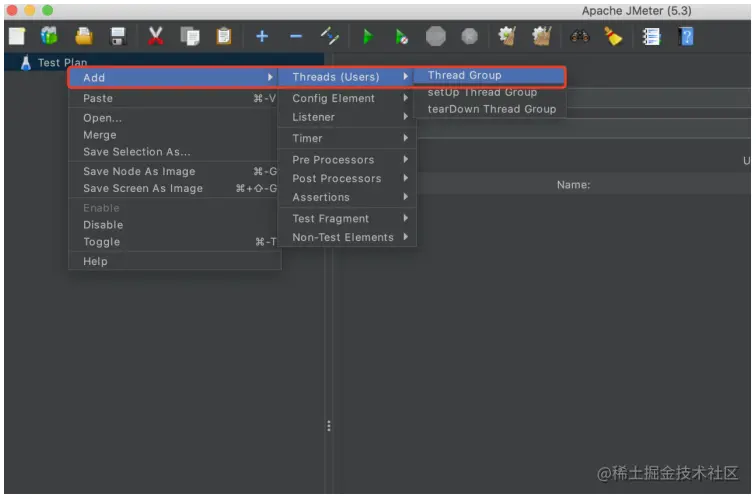The width and height of the screenshot is (756, 499).
Task: Click the Clear gear-and-broom icon
Action: pos(507,36)
